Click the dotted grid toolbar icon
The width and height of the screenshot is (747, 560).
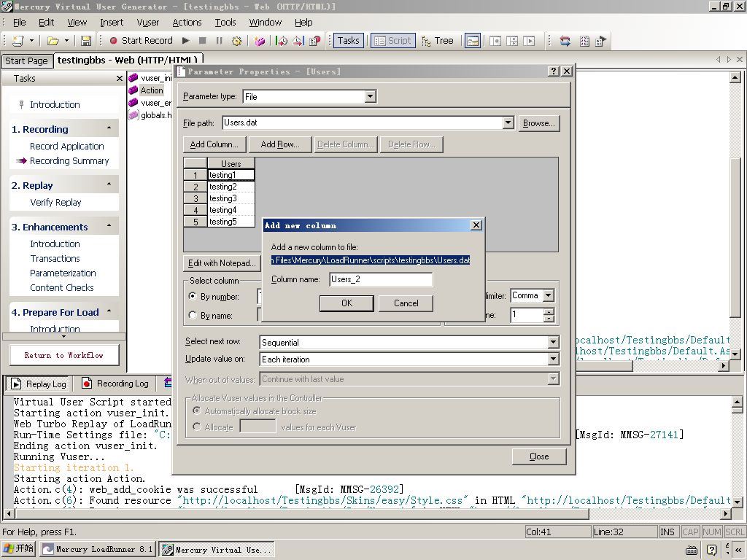coord(584,41)
